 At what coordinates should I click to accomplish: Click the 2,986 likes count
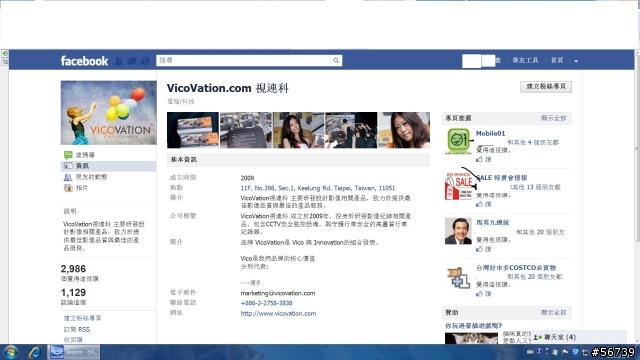point(73,269)
